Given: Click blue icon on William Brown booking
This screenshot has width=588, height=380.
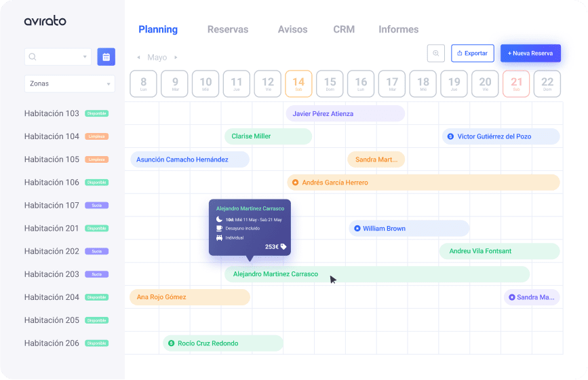Looking at the screenshot, I should 357,229.
